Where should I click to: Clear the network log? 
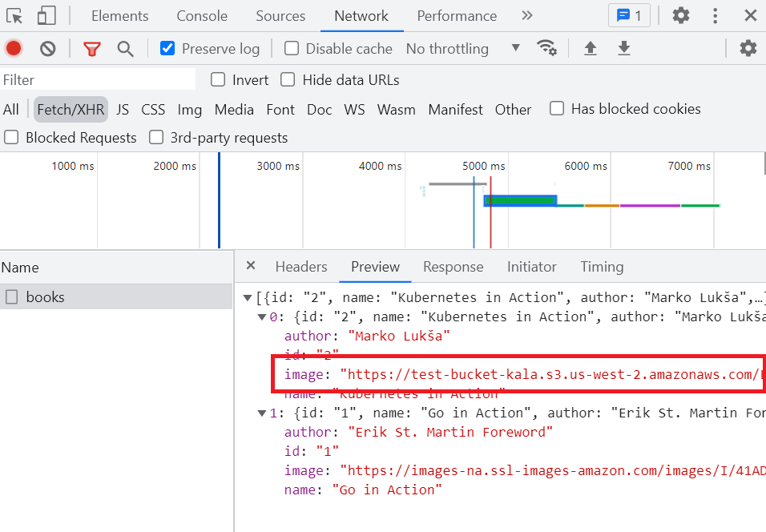coord(48,49)
